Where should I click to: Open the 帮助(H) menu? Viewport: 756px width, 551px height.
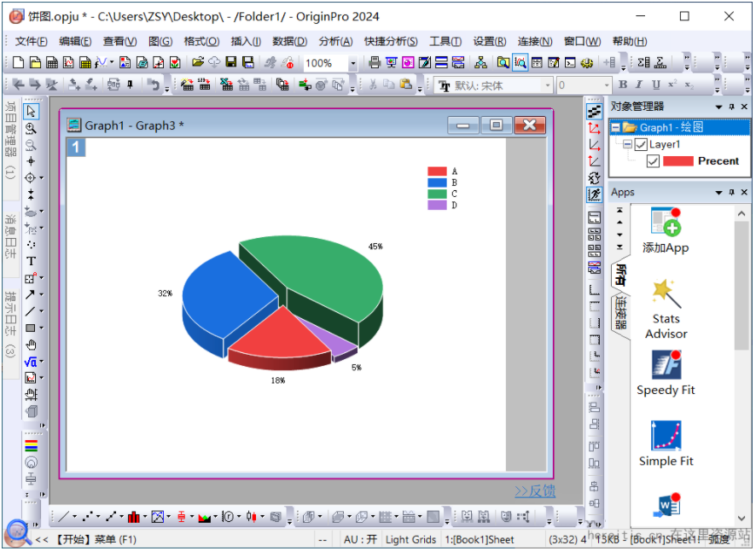[630, 42]
